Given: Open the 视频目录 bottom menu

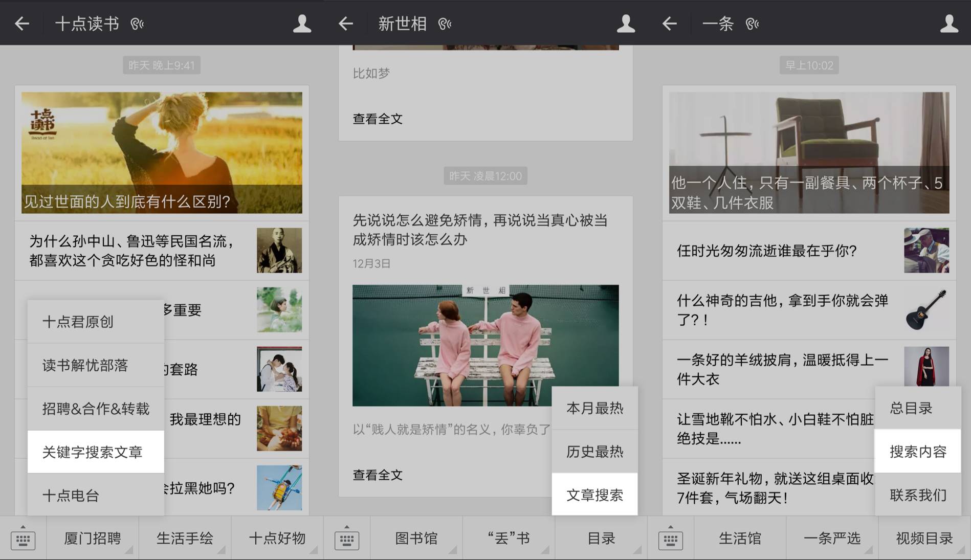Looking at the screenshot, I should 924,539.
